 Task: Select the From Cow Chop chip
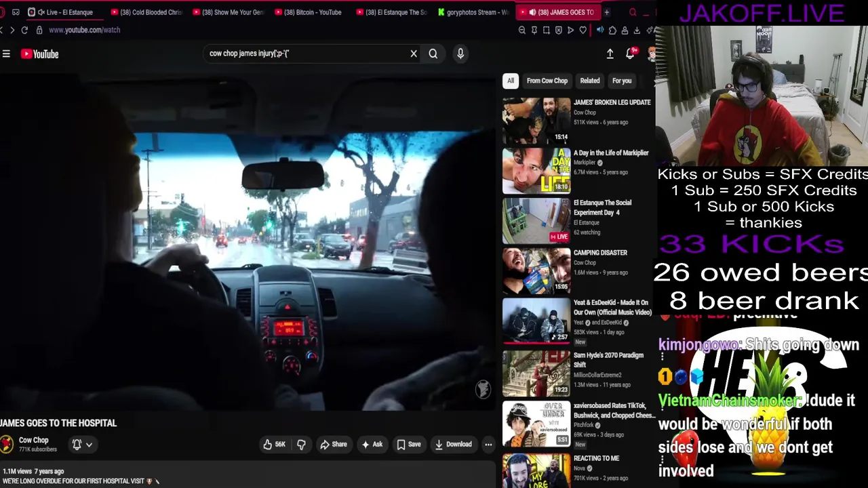point(547,81)
